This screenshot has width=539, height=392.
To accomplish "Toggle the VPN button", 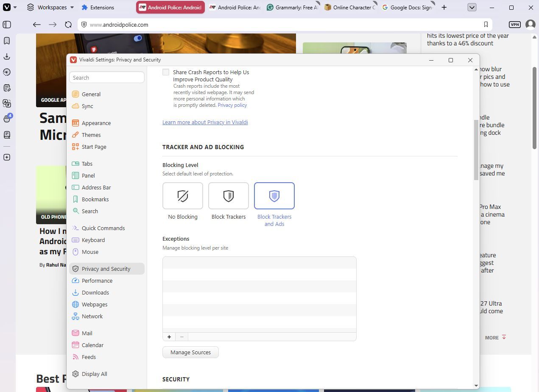I will point(514,25).
